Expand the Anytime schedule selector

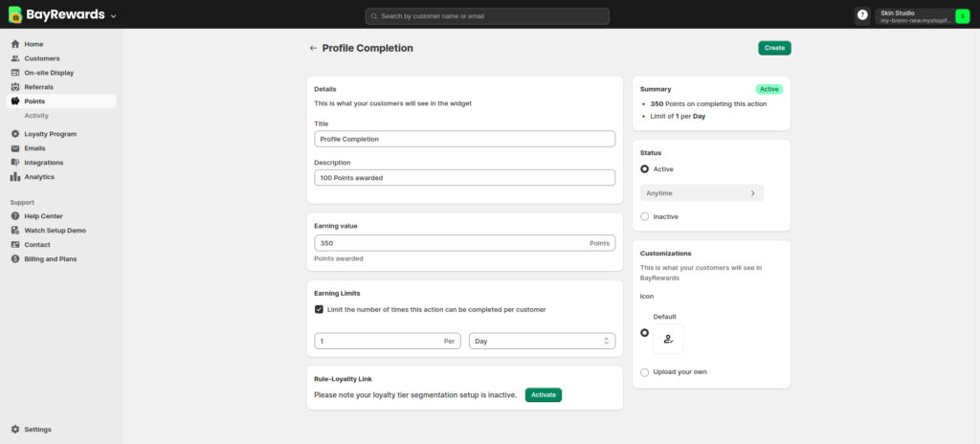pyautogui.click(x=702, y=193)
